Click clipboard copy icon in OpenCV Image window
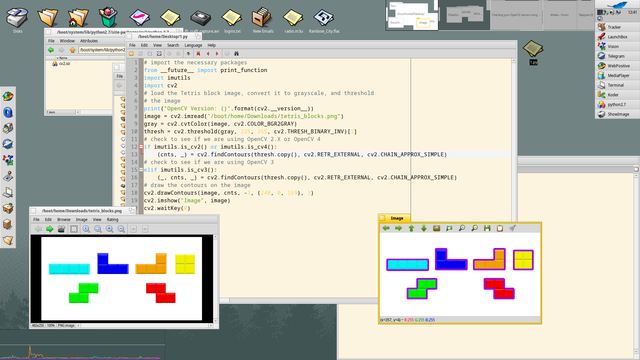The width and height of the screenshot is (640, 360). [500, 228]
